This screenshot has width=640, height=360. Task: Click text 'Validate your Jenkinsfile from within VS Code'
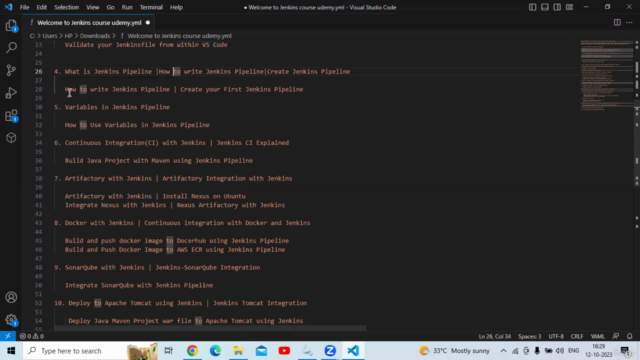146,45
